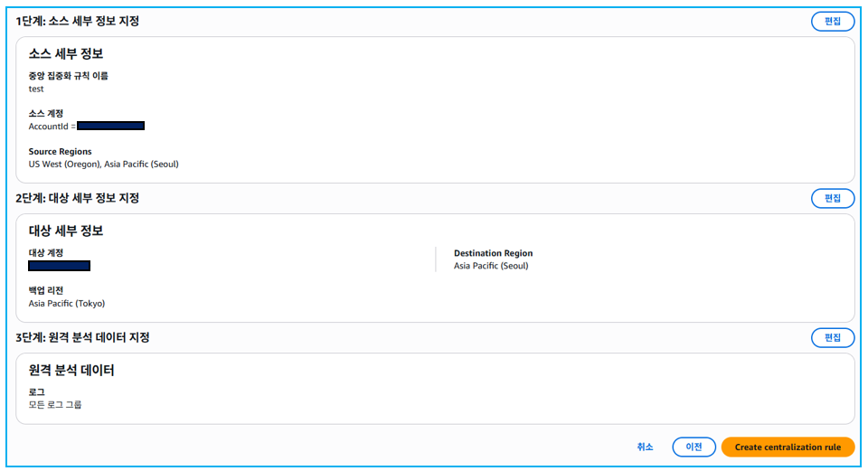The height and width of the screenshot is (471, 868).
Task: Go back with the 이전 button
Action: click(693, 447)
